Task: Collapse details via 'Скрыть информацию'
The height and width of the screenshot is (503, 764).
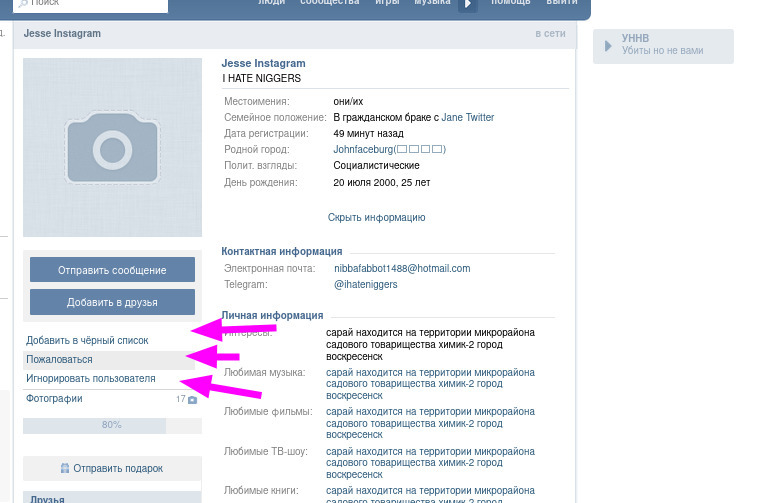Action: (x=377, y=217)
